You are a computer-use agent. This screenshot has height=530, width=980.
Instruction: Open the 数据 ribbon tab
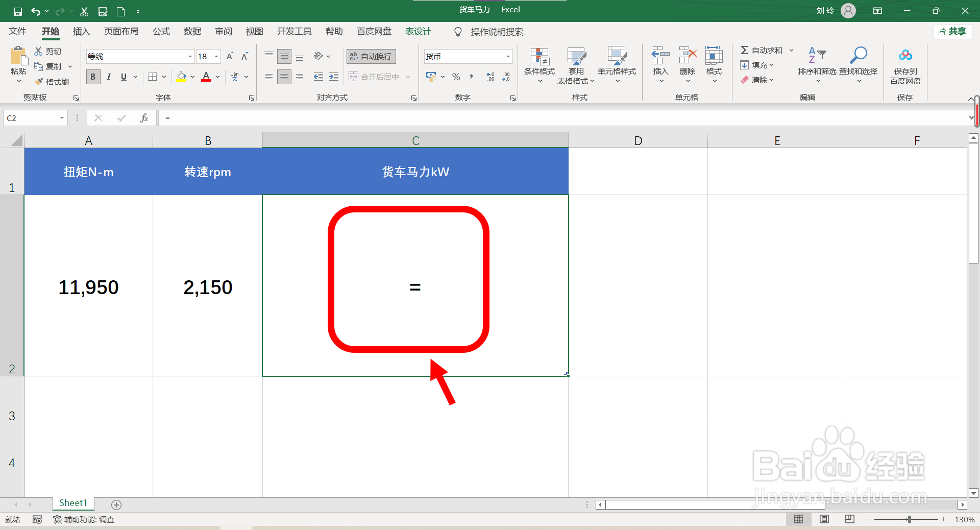click(192, 32)
